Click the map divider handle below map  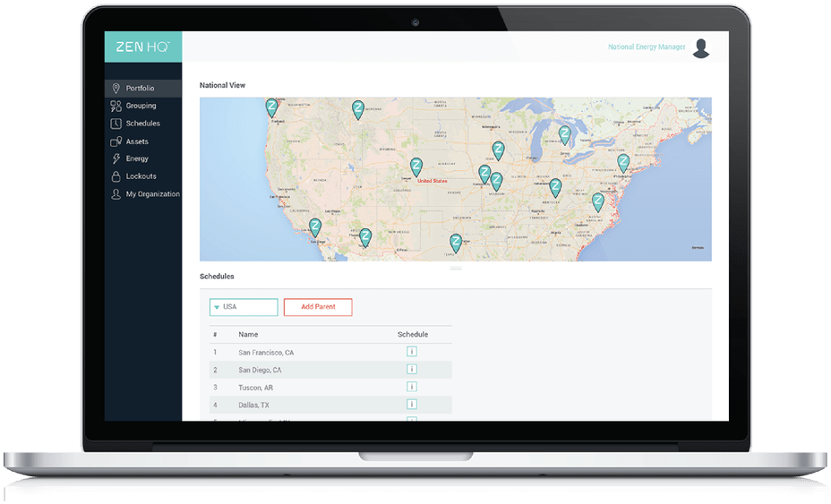[x=456, y=269]
